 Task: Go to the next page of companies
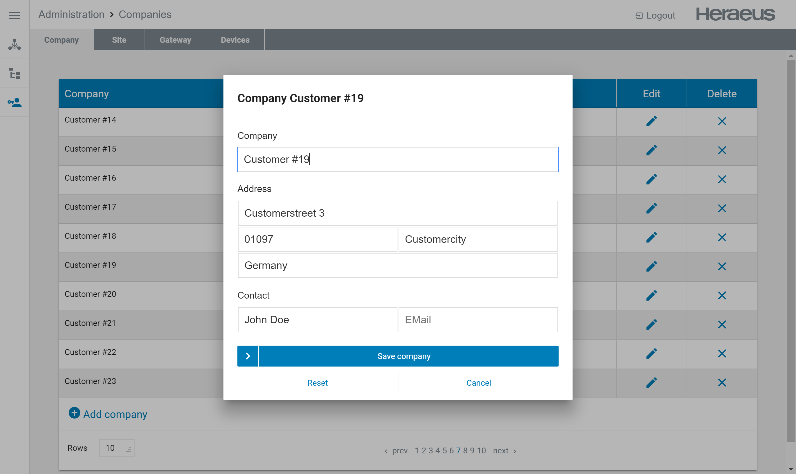point(504,451)
